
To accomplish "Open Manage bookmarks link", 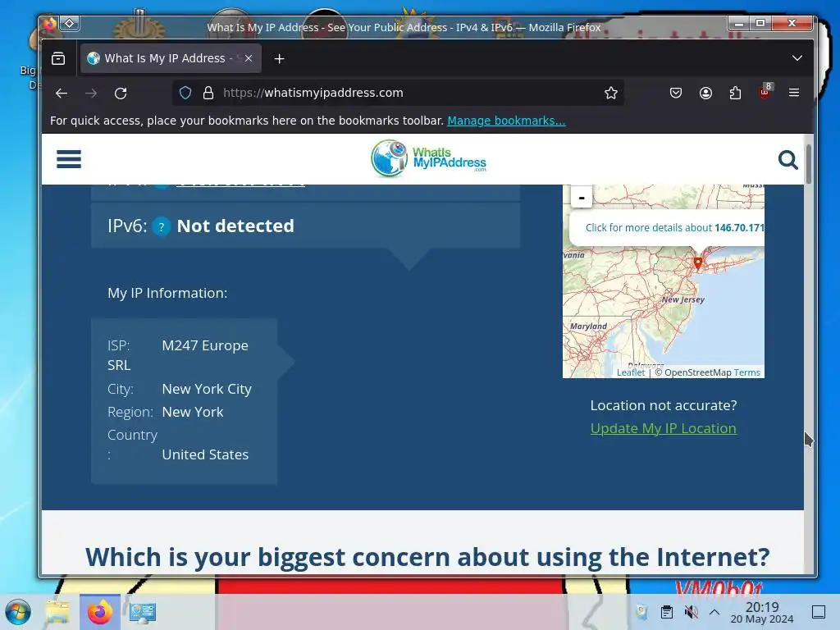I will (506, 121).
